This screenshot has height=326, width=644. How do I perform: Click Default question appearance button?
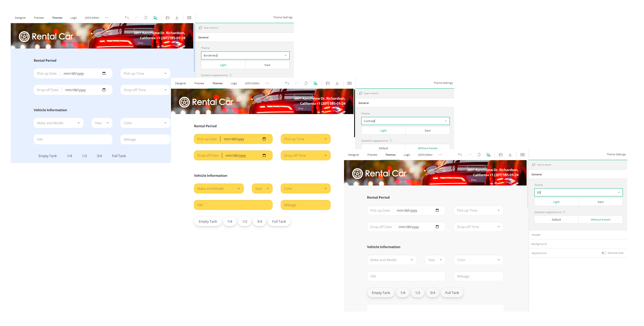556,220
